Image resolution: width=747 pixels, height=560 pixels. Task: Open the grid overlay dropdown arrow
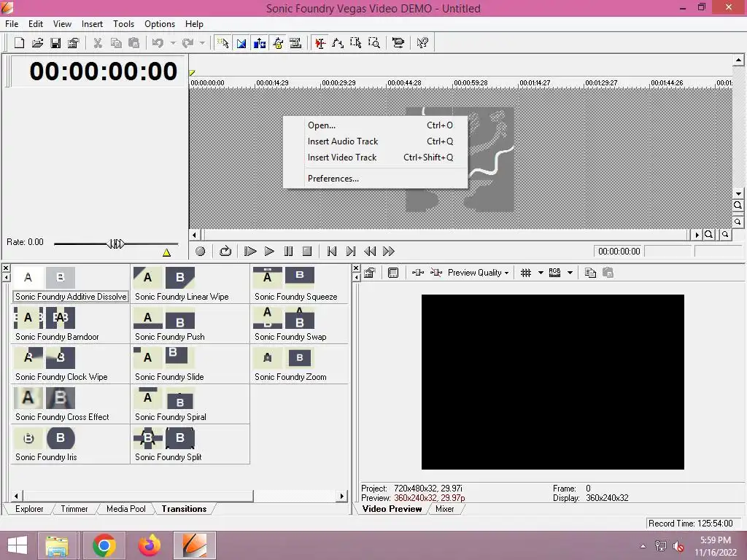click(x=541, y=273)
